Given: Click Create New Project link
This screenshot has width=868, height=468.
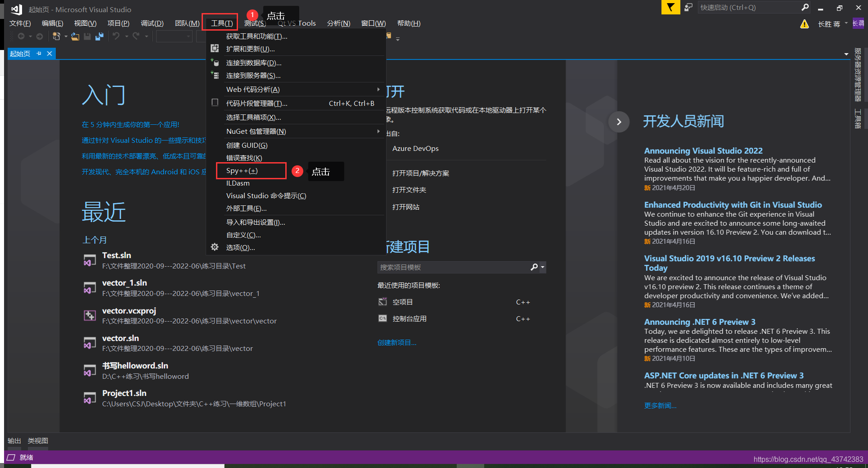Looking at the screenshot, I should click(397, 342).
